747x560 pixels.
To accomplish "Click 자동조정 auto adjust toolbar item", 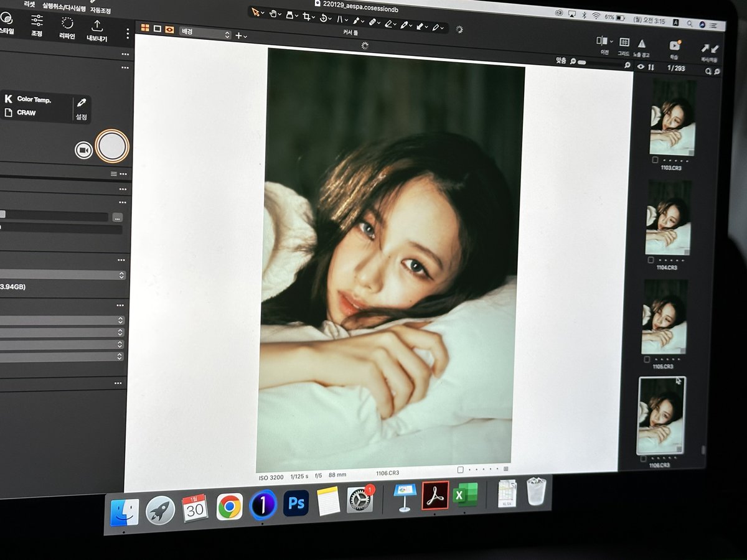I will click(101, 9).
